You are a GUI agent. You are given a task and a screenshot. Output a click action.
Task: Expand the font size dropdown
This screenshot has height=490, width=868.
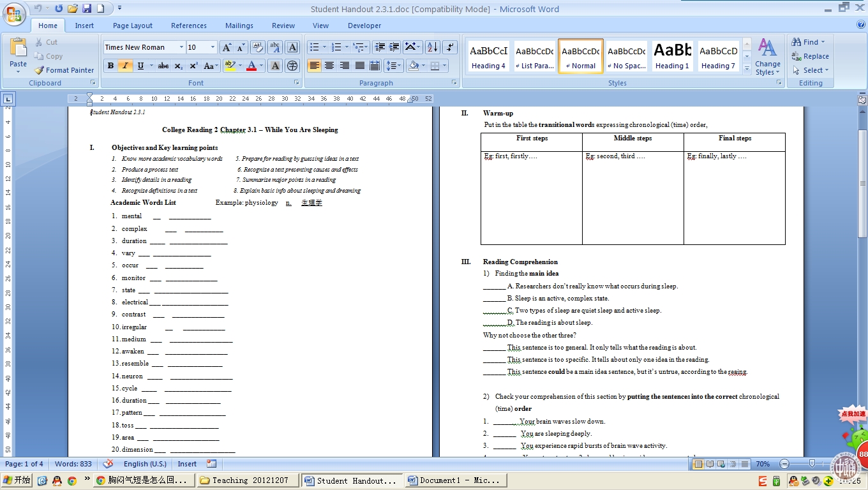coord(212,47)
